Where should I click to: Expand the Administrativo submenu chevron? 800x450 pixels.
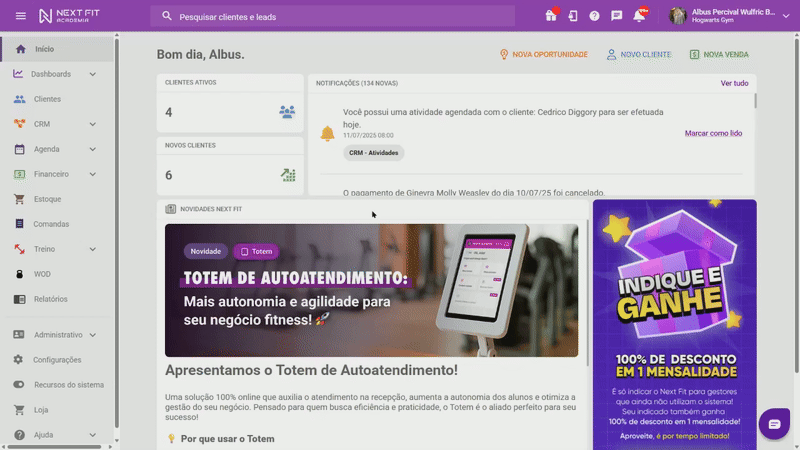click(x=92, y=335)
